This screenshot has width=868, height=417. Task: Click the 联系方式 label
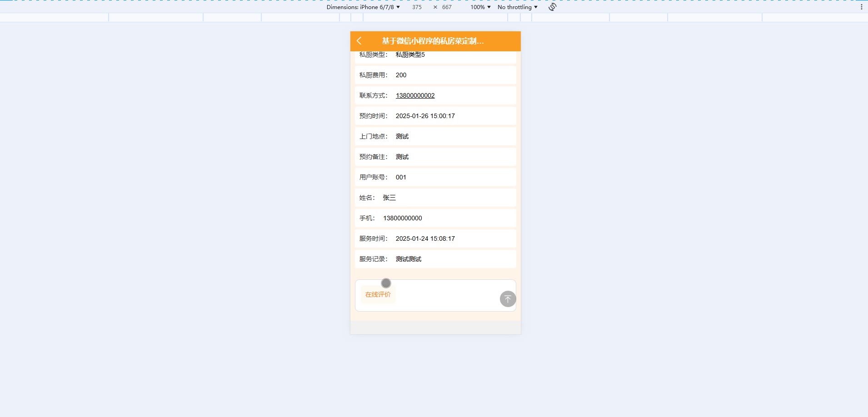click(374, 95)
